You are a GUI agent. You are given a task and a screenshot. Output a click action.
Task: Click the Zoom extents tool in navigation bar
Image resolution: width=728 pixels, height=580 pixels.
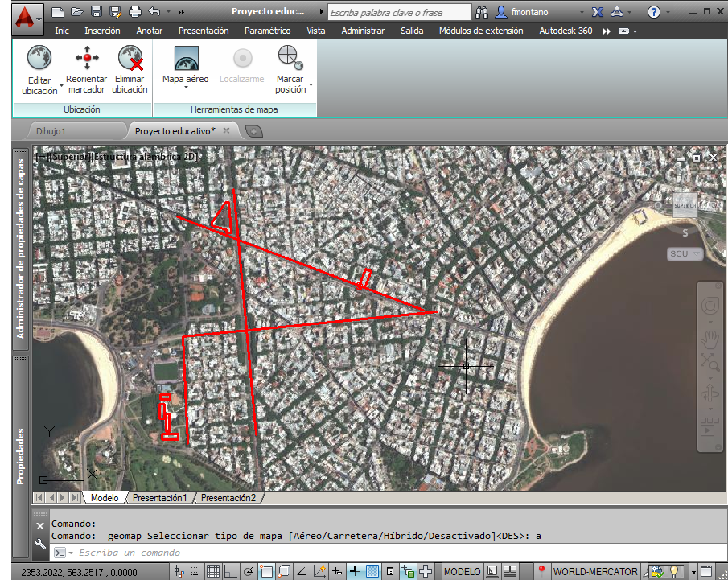[709, 362]
